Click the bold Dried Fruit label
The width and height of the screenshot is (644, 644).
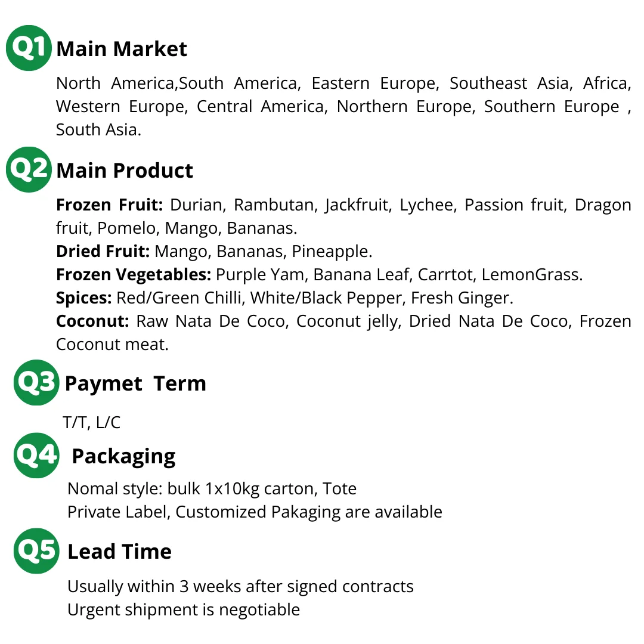(x=103, y=252)
